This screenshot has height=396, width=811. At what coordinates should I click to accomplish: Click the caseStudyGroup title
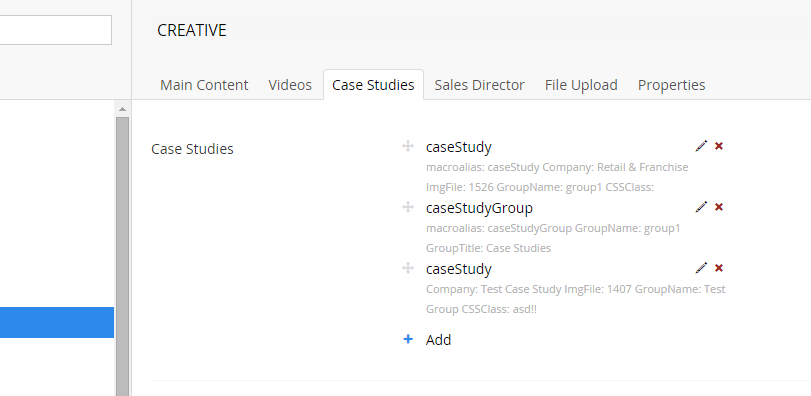click(479, 208)
